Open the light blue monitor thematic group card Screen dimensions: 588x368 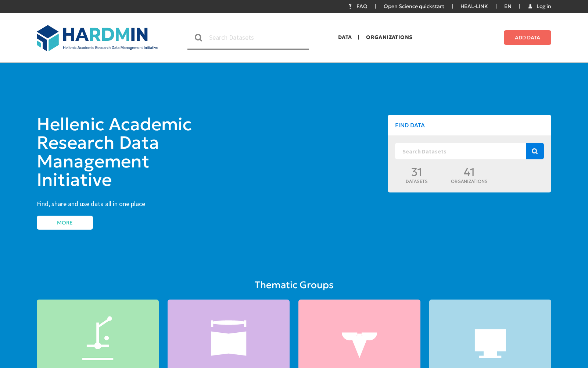pyautogui.click(x=490, y=334)
